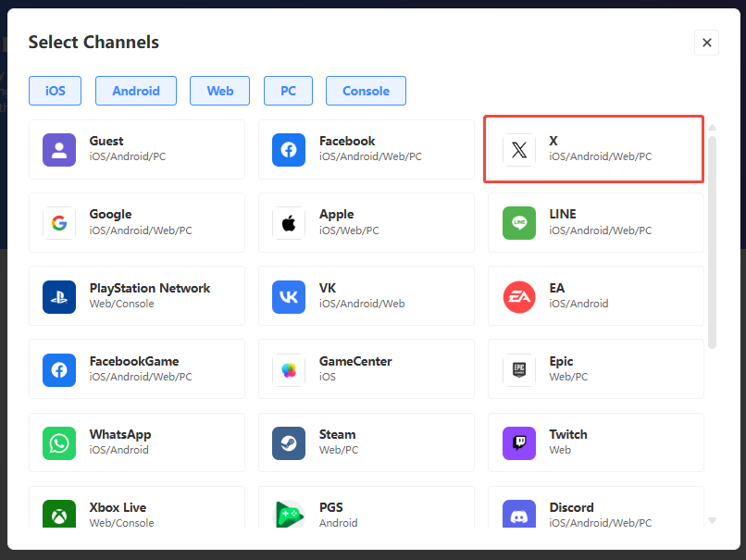This screenshot has height=560, width=746.
Task: Toggle the Console platform filter
Action: coord(366,91)
